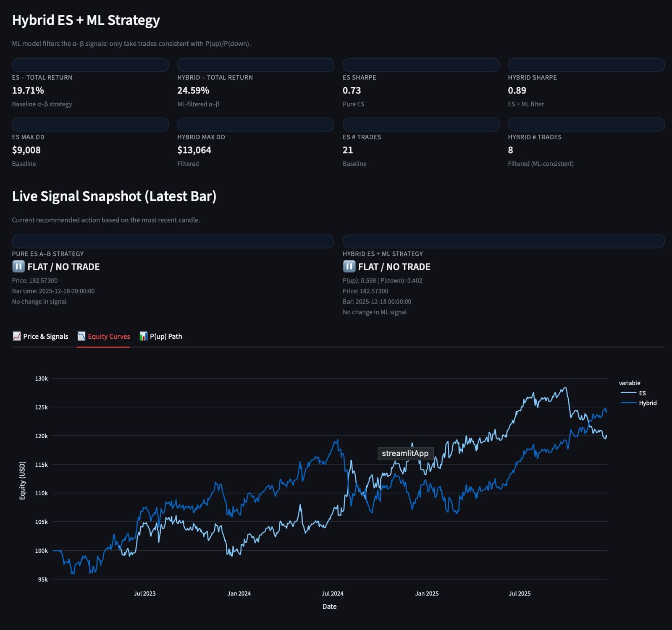Click the ES Total Return value 19.71%
Screen dimensions: 672x630
click(x=28, y=90)
